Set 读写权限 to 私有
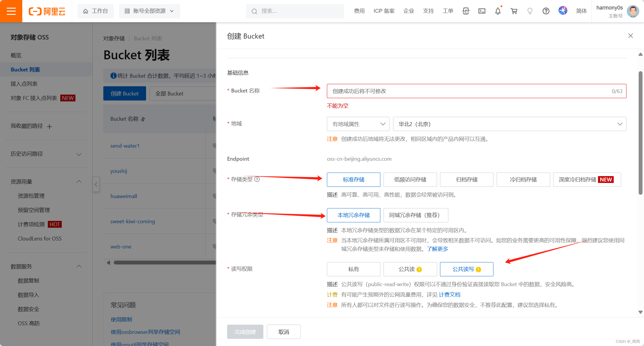Image resolution: width=644 pixels, height=346 pixels. click(x=353, y=269)
